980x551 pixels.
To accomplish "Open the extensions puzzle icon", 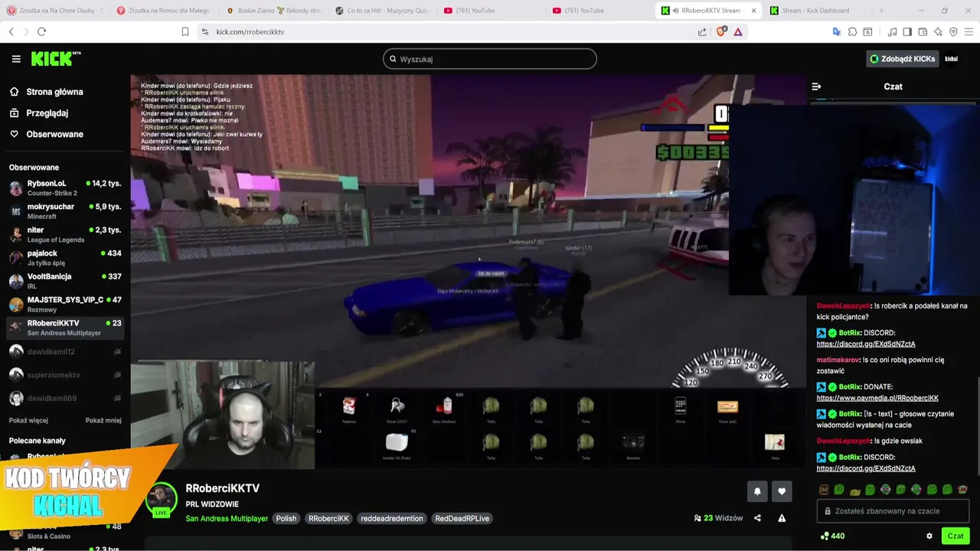I will tap(852, 31).
